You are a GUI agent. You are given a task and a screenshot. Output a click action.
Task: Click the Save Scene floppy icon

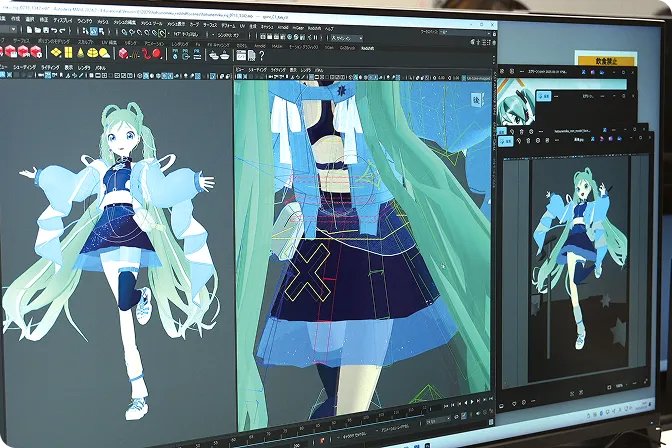46,30
